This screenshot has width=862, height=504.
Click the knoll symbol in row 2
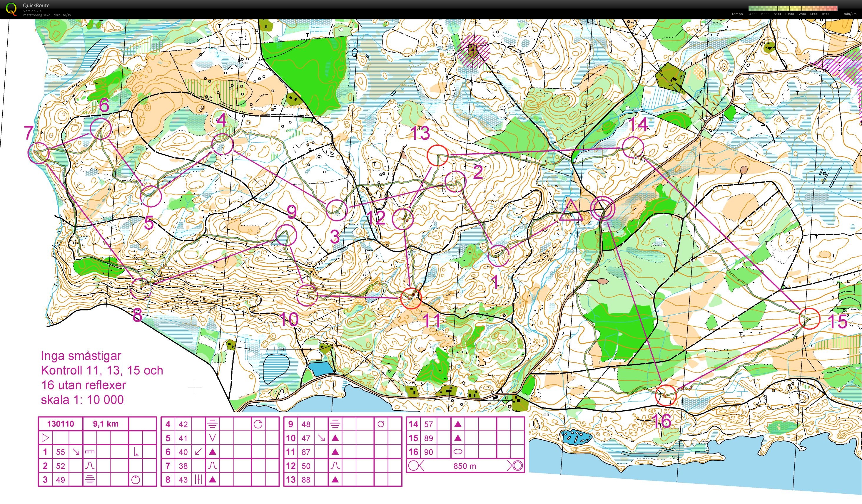[90, 466]
